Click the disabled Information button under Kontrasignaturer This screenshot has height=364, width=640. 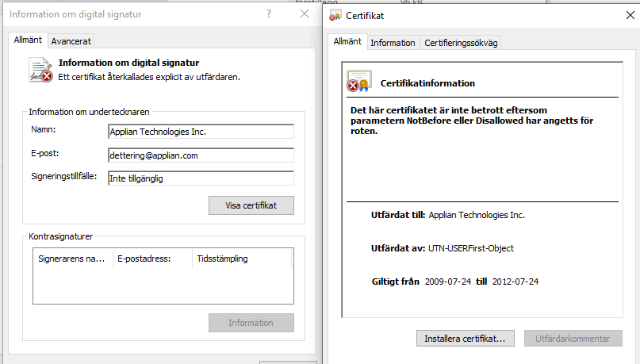pos(251,323)
